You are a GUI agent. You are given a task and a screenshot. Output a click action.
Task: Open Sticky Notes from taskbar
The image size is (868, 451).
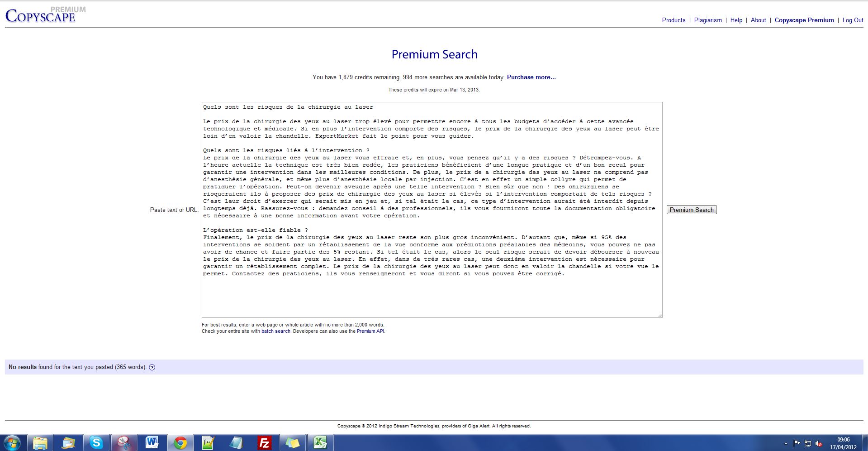tap(292, 442)
